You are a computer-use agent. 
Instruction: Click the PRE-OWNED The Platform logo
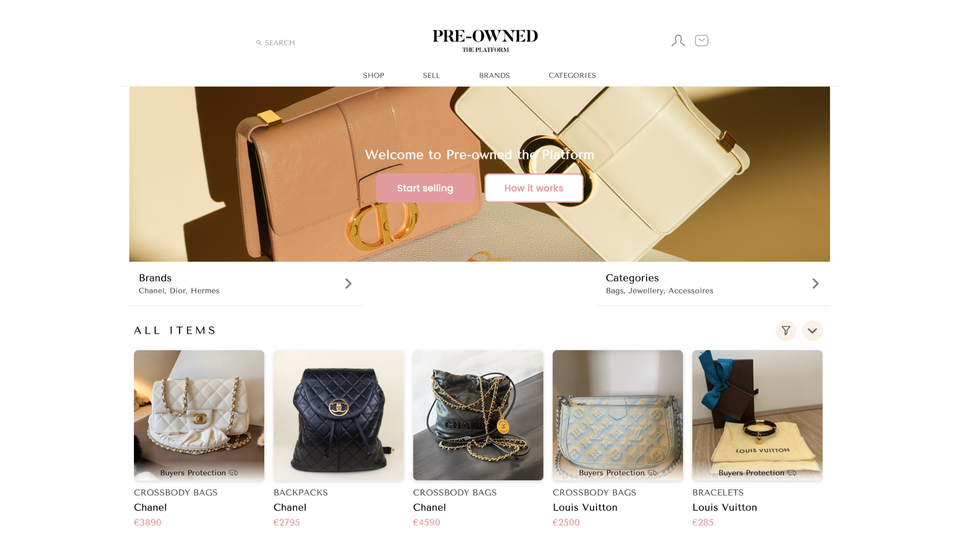(x=485, y=40)
